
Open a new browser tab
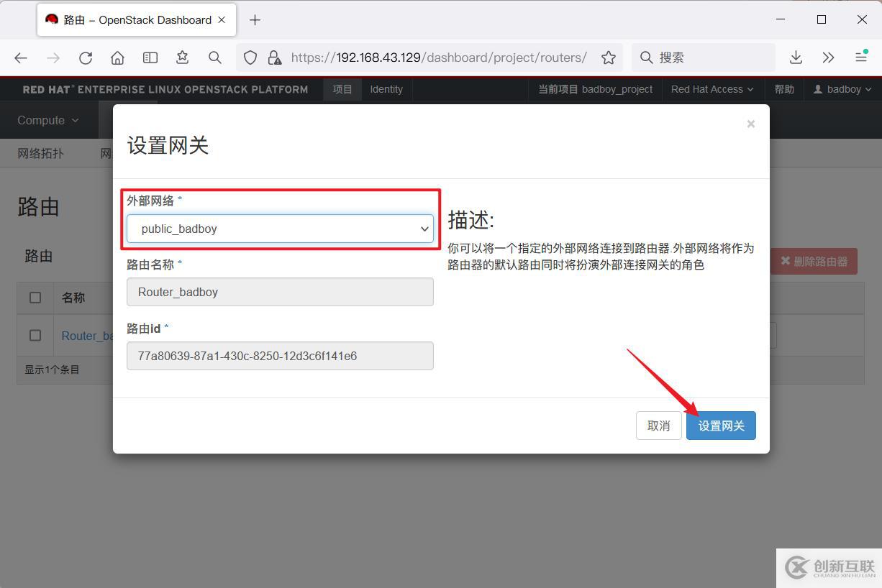pos(255,20)
